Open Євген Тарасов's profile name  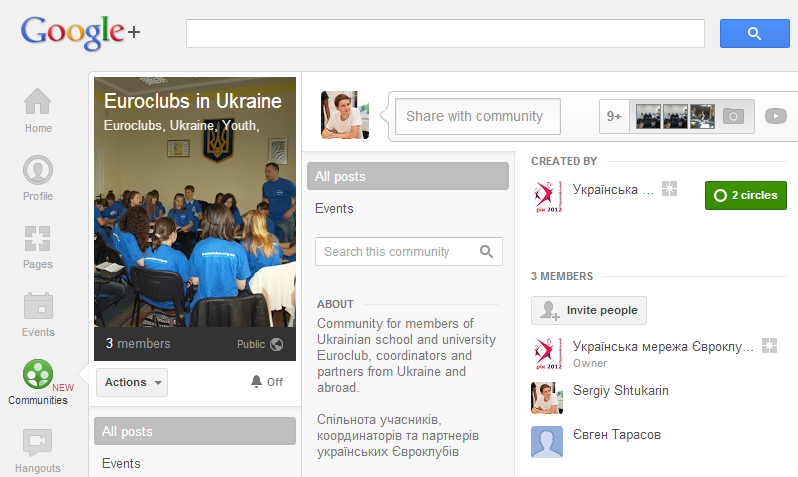(616, 435)
